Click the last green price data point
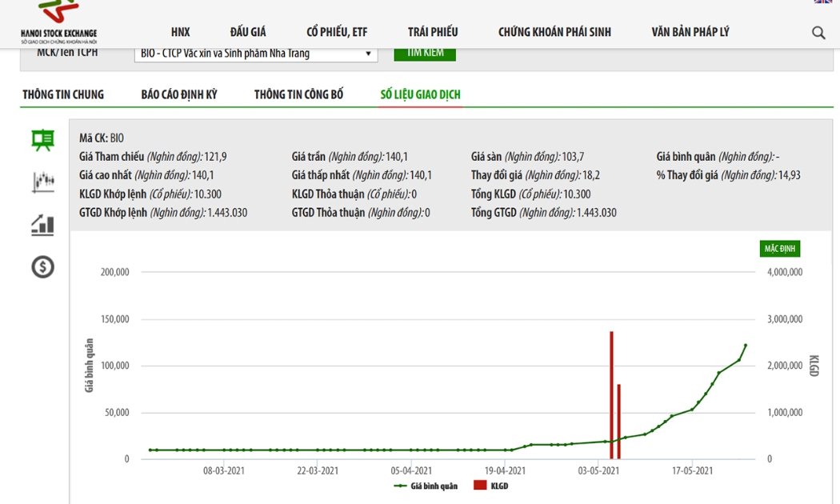The height and width of the screenshot is (504, 840). click(x=746, y=346)
